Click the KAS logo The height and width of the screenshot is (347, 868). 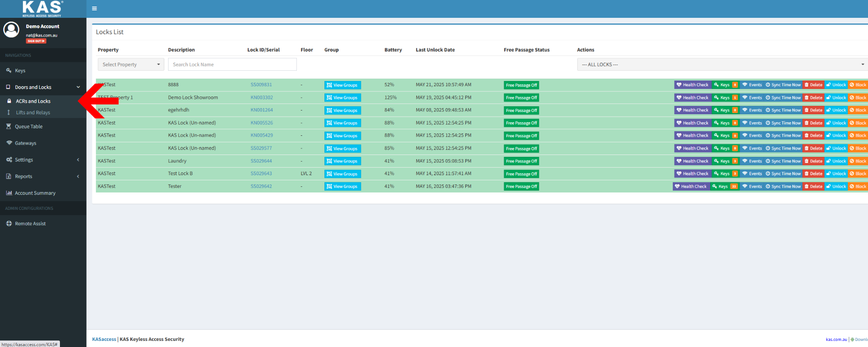pyautogui.click(x=42, y=8)
